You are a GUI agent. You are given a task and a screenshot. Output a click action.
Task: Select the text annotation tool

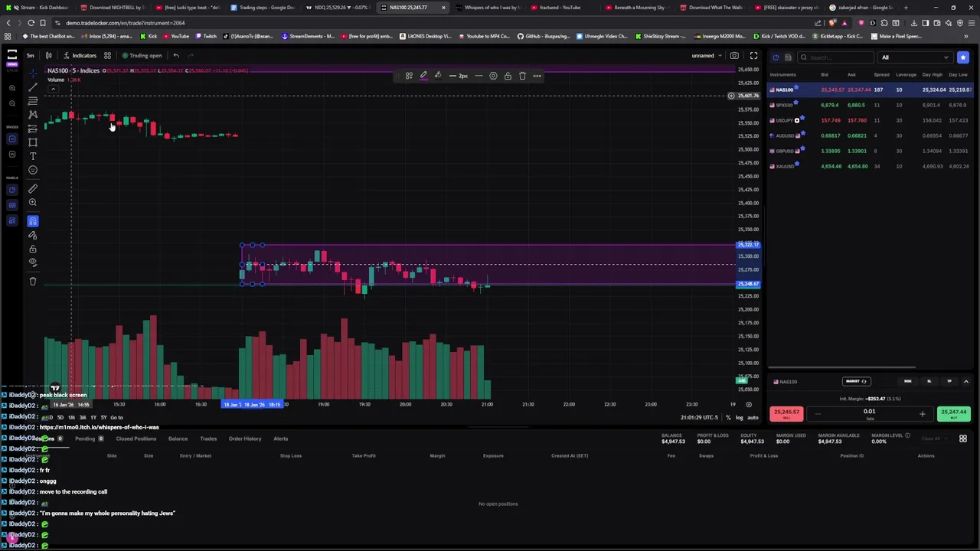tap(33, 156)
